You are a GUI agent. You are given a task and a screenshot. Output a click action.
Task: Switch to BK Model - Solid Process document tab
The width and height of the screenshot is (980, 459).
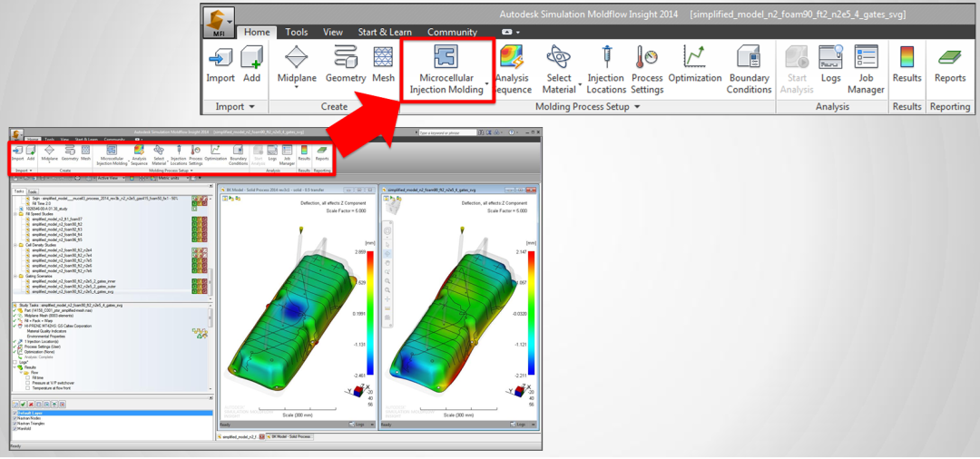coord(289,436)
